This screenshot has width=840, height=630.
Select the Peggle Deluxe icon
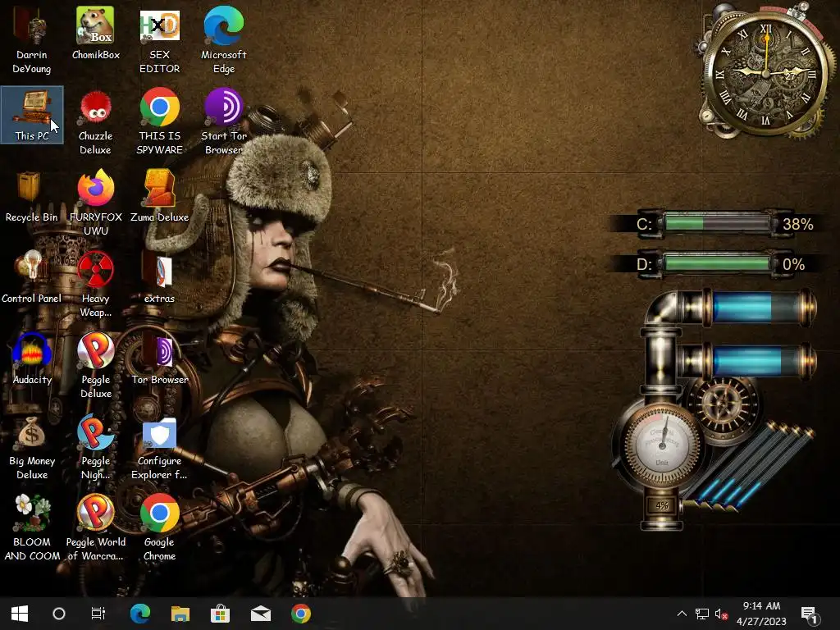pos(95,365)
